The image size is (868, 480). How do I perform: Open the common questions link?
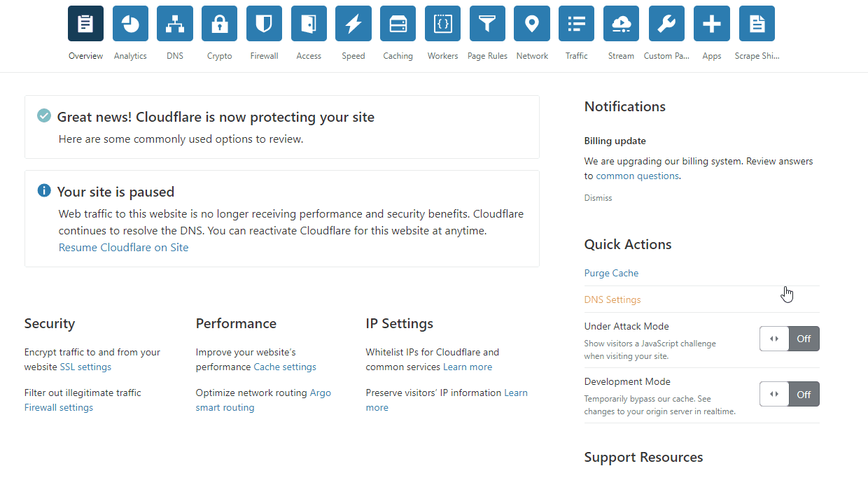pyautogui.click(x=637, y=176)
